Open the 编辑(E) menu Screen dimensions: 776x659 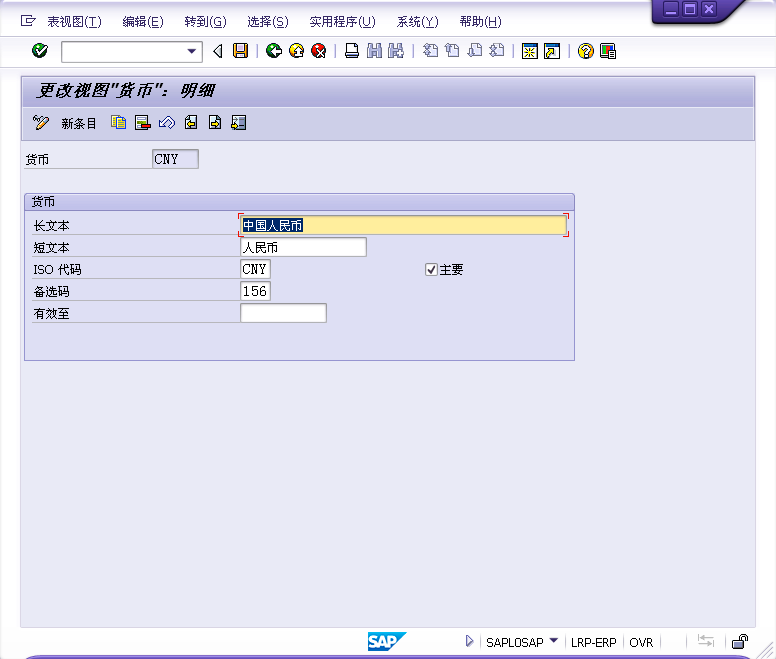143,22
